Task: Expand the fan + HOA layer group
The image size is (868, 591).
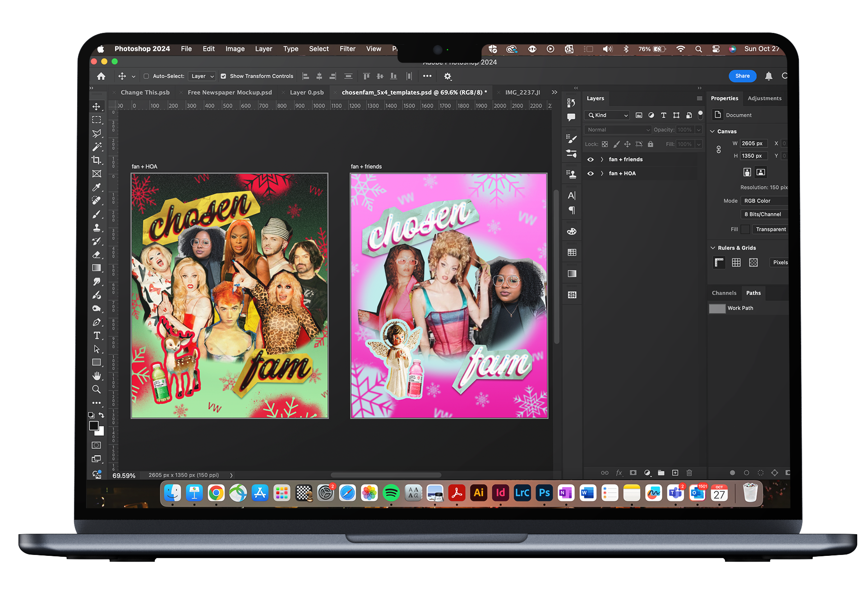Action: point(602,174)
